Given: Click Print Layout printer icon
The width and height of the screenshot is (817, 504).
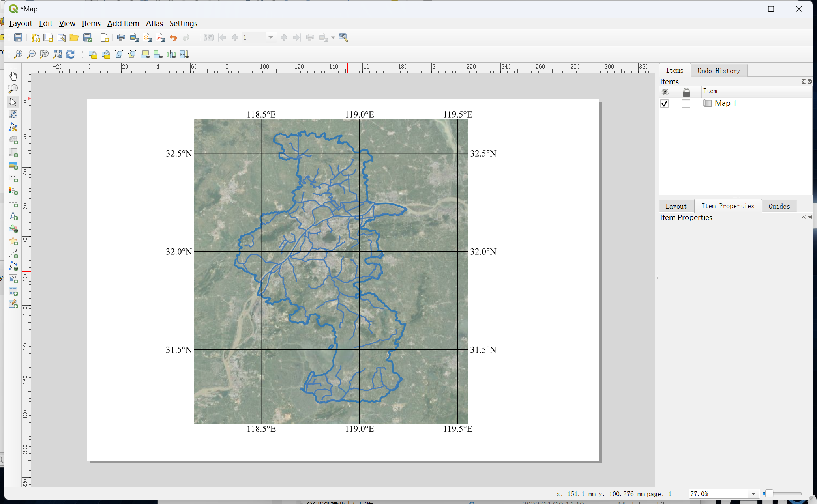Looking at the screenshot, I should coord(121,37).
